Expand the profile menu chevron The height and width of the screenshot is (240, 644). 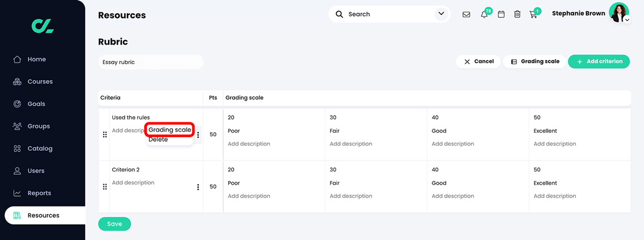pyautogui.click(x=627, y=20)
